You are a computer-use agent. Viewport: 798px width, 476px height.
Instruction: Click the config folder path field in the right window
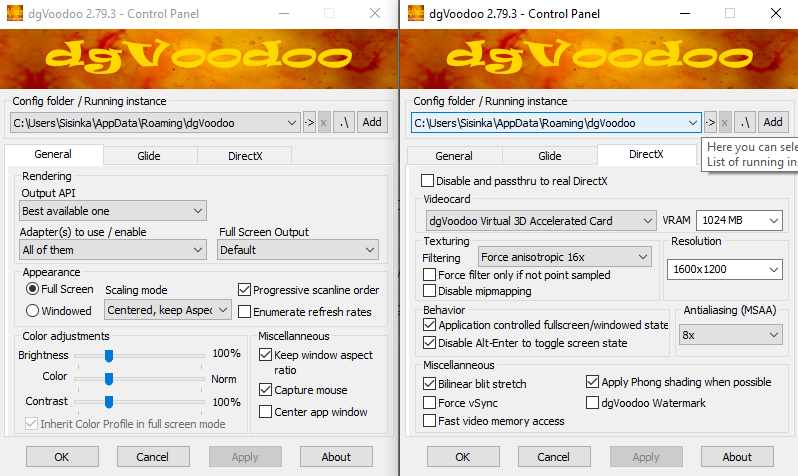(555, 122)
